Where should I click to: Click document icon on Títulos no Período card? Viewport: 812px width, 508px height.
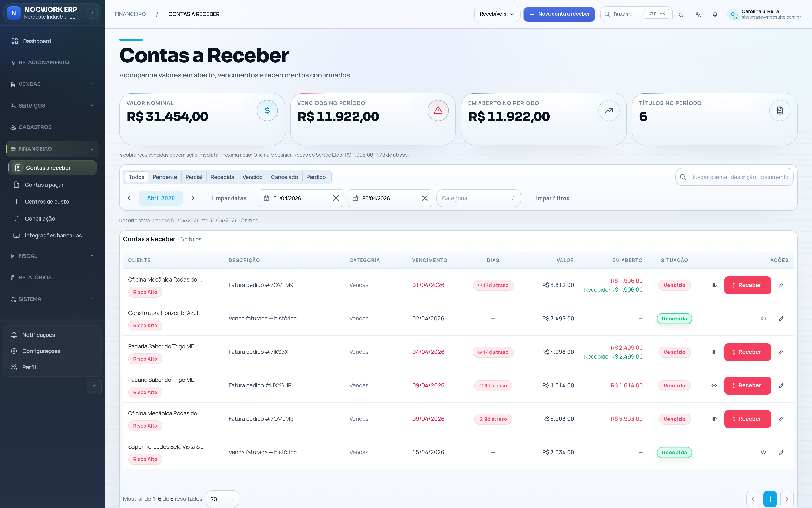(779, 110)
